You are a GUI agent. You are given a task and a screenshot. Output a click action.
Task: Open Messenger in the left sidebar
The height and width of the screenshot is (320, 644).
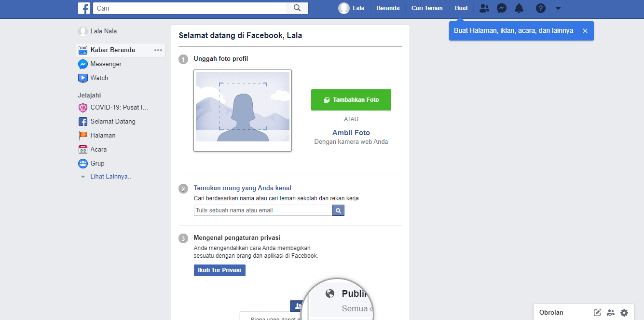pos(106,64)
